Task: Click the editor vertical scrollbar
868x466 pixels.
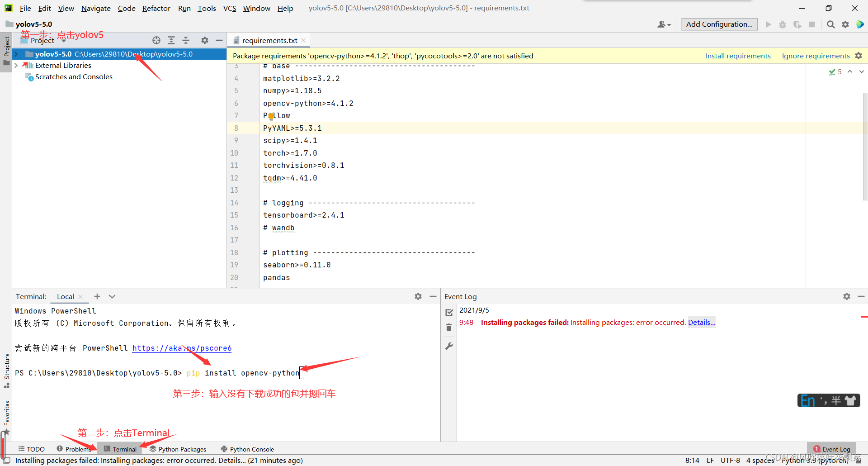Action: (865, 147)
